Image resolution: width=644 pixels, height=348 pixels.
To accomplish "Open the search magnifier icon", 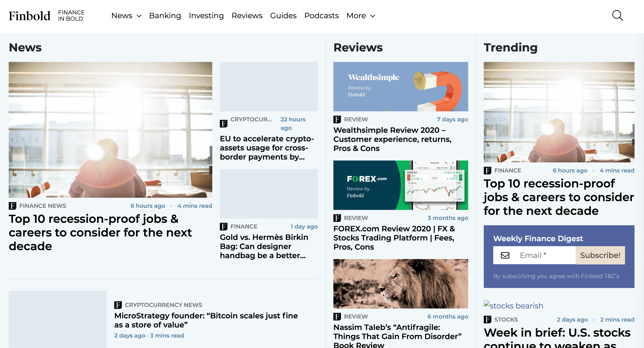I will (617, 16).
